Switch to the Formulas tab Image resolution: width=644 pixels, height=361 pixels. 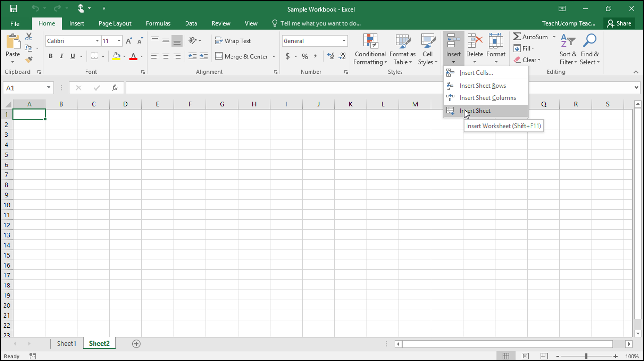click(158, 23)
